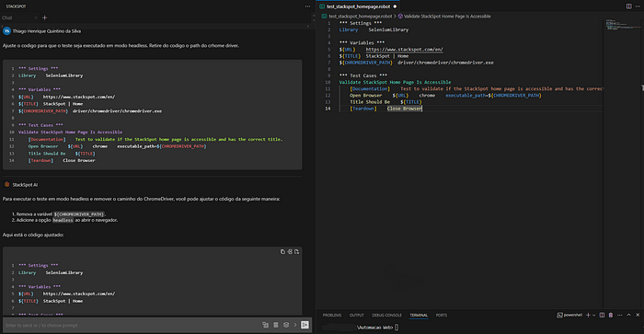The width and height of the screenshot is (644, 334).
Task: Close the Chat tab
Action: 36,17
